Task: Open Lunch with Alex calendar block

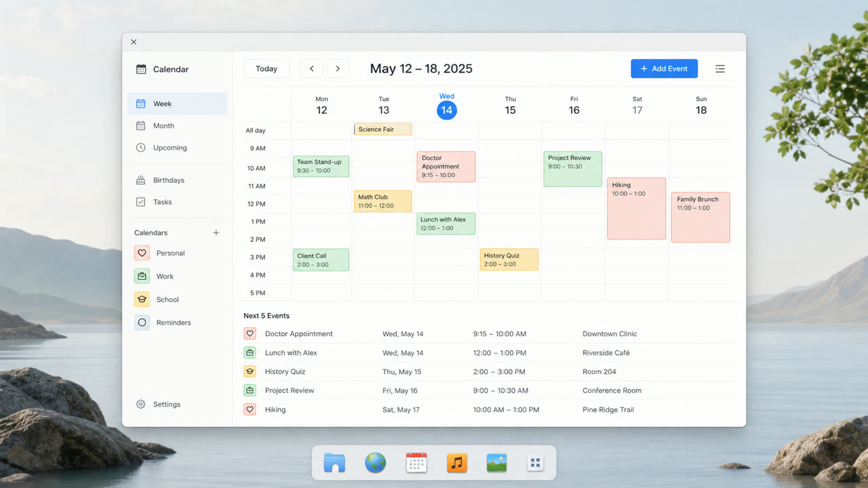Action: coord(446,224)
